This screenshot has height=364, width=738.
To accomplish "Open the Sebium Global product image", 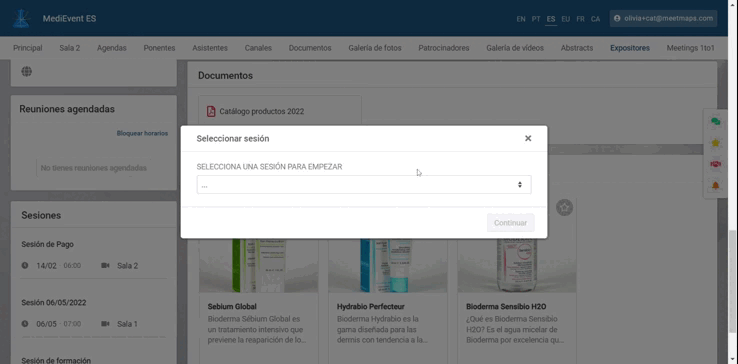I will pyautogui.click(x=258, y=265).
